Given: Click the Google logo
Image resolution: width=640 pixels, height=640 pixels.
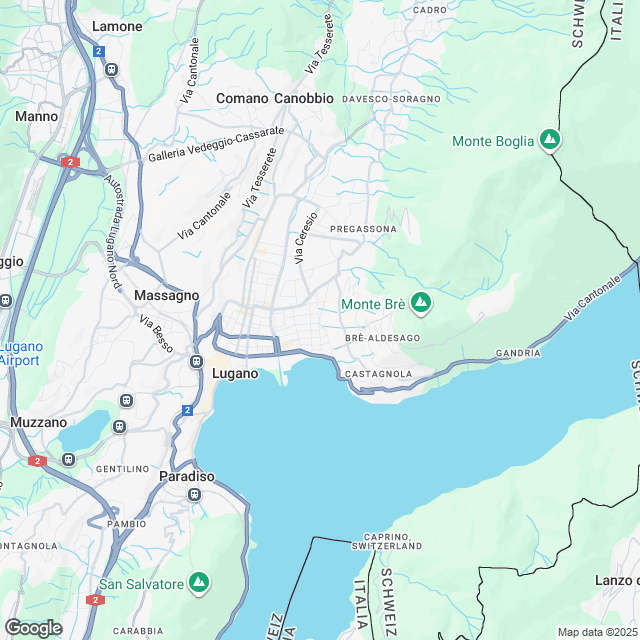Looking at the screenshot, I should pos(33,628).
